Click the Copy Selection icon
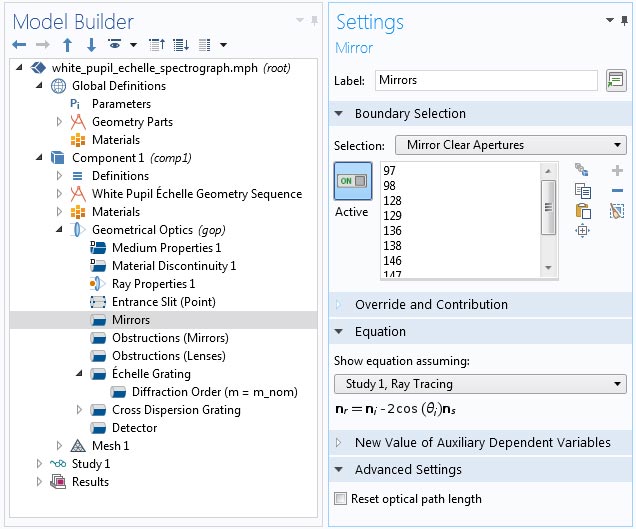The height and width of the screenshot is (529, 636). (x=582, y=191)
